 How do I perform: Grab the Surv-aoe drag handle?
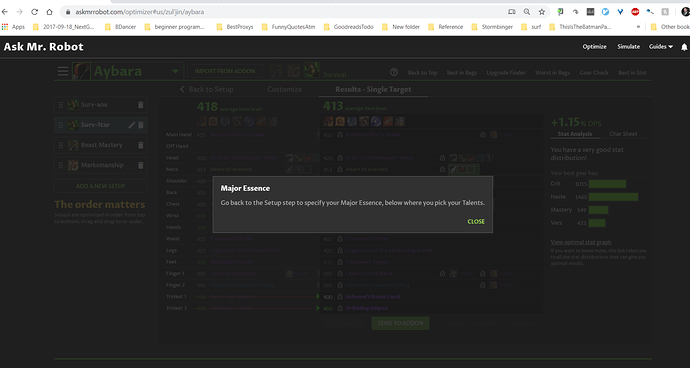[x=61, y=105]
